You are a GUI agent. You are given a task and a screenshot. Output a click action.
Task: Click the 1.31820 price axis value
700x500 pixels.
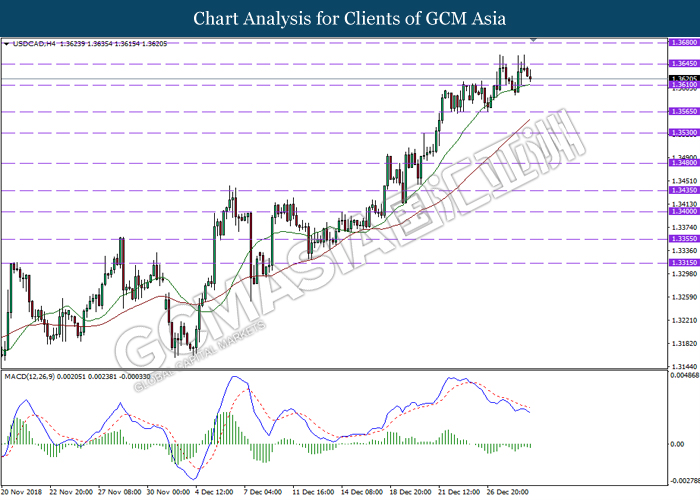pyautogui.click(x=684, y=343)
